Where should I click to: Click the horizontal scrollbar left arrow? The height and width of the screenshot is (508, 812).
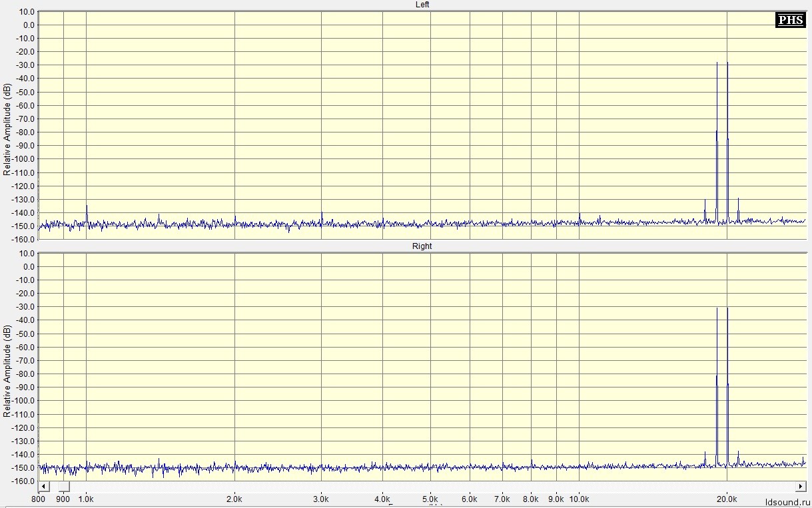43,486
